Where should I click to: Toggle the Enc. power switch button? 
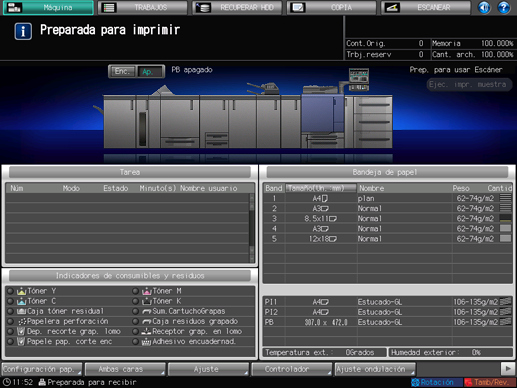click(122, 71)
